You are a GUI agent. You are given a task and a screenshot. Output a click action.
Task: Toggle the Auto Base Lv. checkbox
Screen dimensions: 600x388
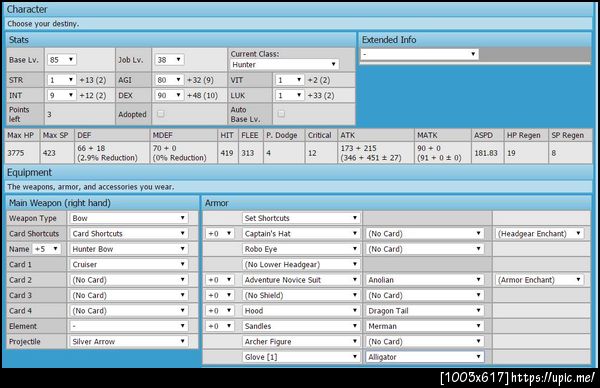(x=281, y=114)
